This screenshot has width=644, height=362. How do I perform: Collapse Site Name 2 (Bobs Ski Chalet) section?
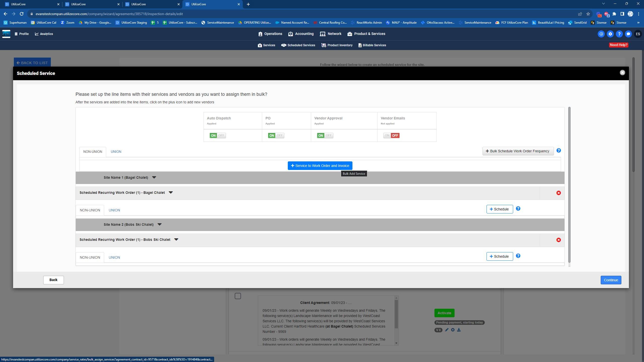159,224
